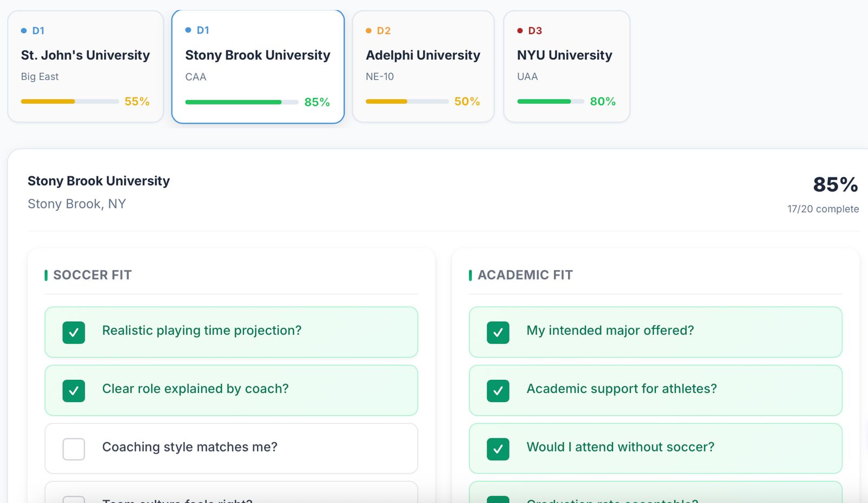
Task: Click the checkmark on 'My intended major offered?'
Action: coord(498,332)
